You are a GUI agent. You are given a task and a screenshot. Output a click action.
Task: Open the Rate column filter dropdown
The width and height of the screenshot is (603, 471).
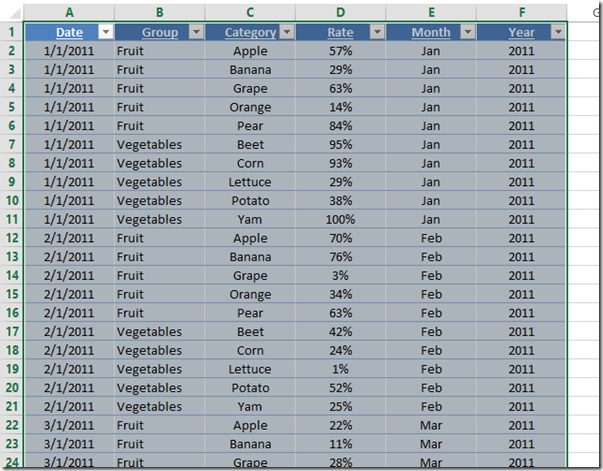coord(377,32)
